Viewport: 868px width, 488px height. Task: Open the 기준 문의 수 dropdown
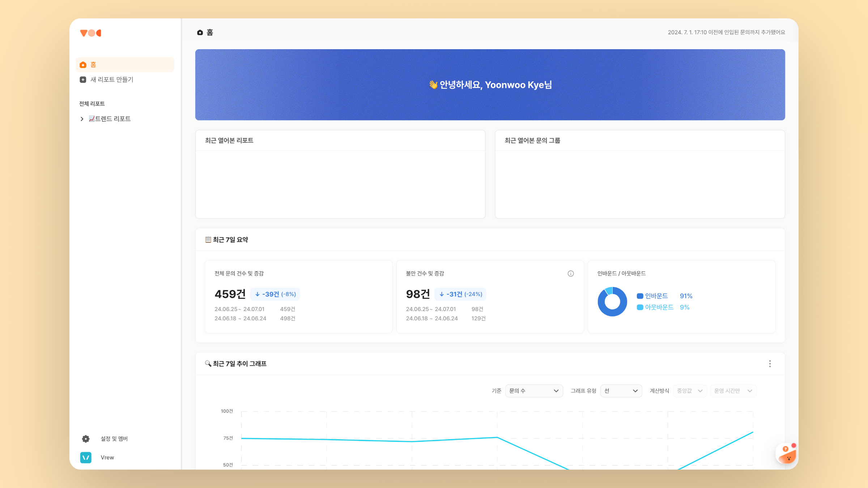(x=534, y=391)
